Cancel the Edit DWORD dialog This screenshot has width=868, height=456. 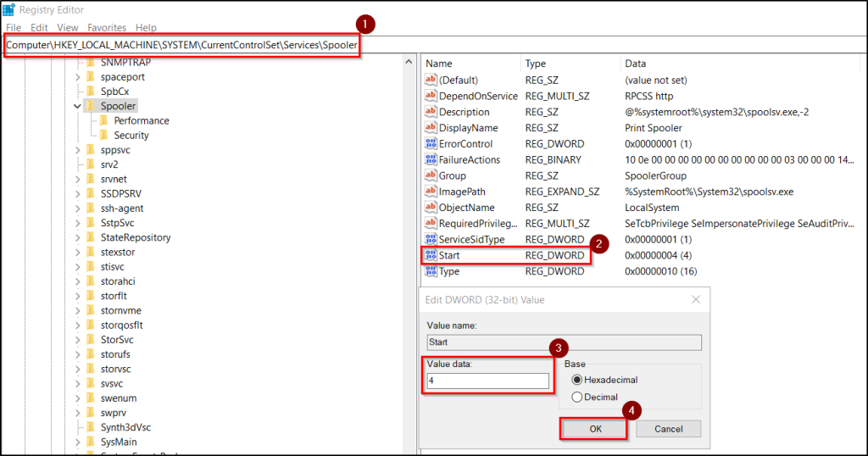pyautogui.click(x=668, y=429)
